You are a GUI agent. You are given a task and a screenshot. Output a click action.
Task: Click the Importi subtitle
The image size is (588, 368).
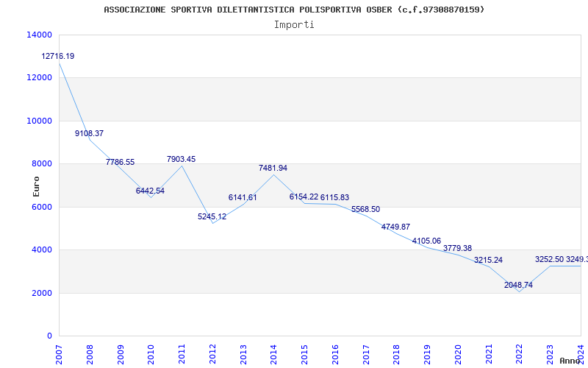294,24
